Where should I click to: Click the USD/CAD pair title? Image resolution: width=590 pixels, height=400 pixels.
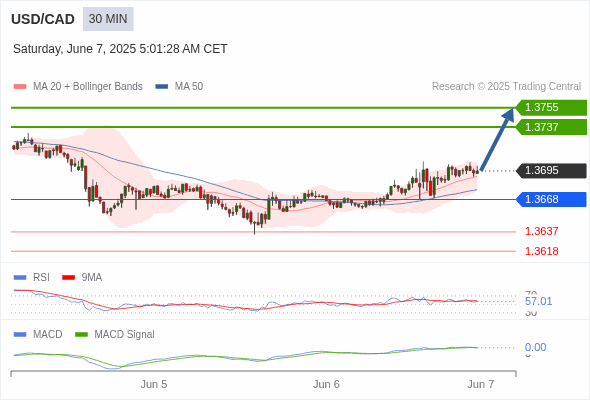tap(43, 19)
